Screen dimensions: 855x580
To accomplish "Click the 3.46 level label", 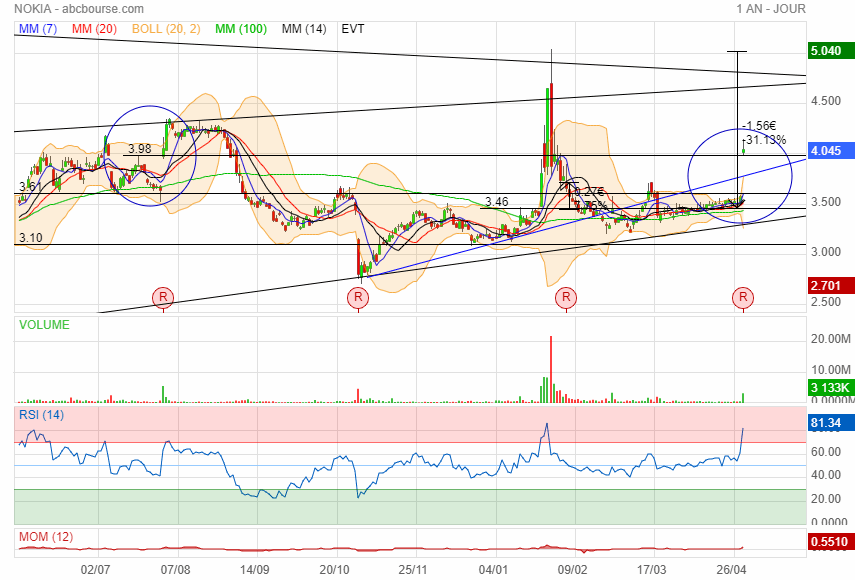I will pos(497,202).
